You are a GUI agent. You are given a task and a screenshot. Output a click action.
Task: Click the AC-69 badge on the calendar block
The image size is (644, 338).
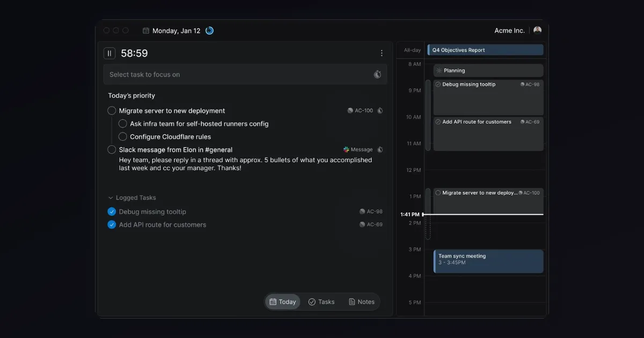[x=530, y=122]
